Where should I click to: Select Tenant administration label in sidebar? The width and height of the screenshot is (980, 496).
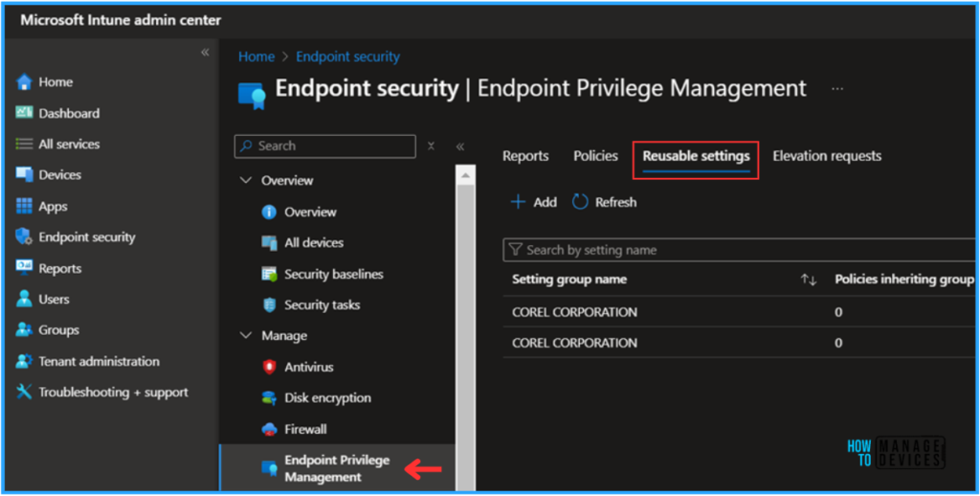tap(99, 361)
